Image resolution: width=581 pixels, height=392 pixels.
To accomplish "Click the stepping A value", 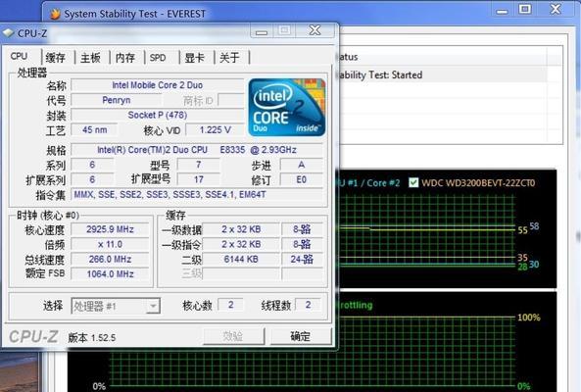I will (301, 165).
